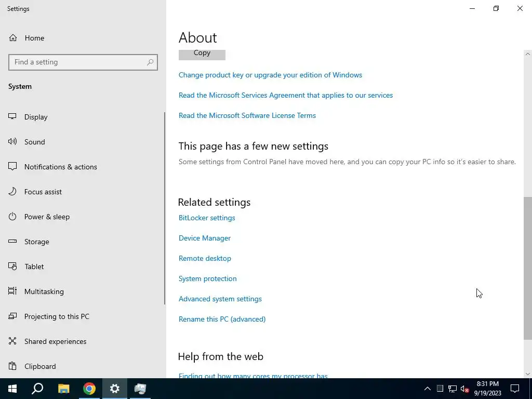Click the Multitasking icon
The height and width of the screenshot is (399, 532).
[12, 291]
